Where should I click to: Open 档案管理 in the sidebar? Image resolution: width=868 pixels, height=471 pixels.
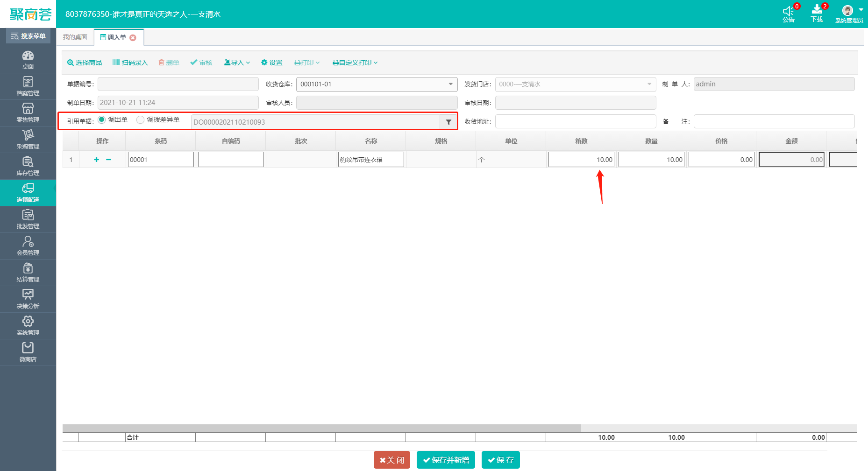pyautogui.click(x=28, y=86)
